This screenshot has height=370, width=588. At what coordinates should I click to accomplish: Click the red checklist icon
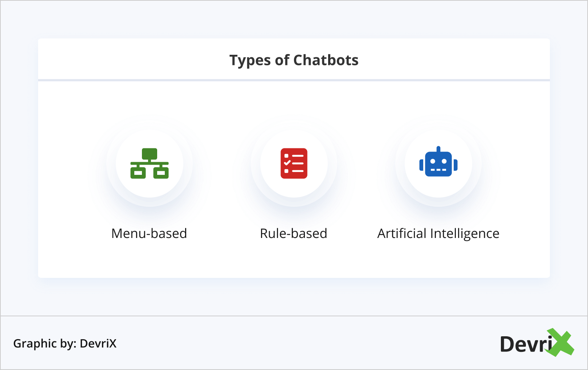(x=294, y=164)
